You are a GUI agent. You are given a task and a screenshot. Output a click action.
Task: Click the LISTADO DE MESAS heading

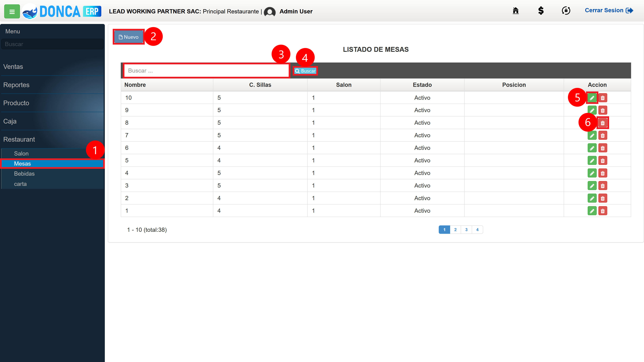click(x=376, y=49)
